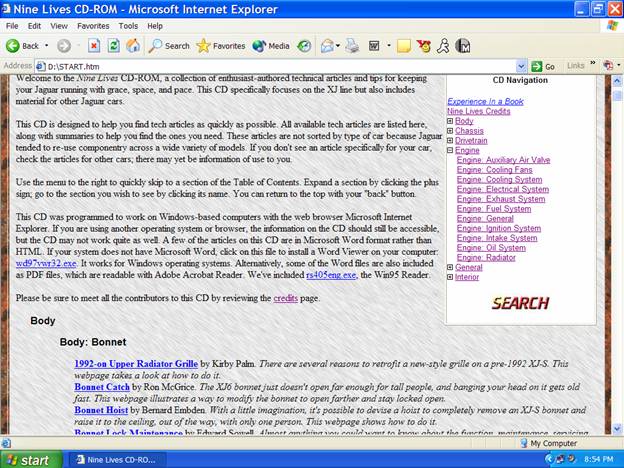This screenshot has width=624, height=468.
Task: Go to Engine: General section
Action: tap(485, 218)
